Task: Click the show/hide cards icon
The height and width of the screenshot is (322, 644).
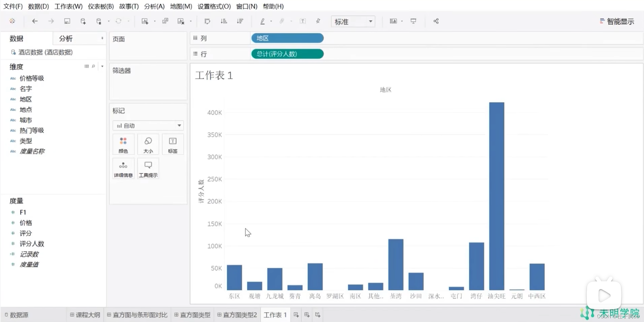Action: (x=393, y=21)
